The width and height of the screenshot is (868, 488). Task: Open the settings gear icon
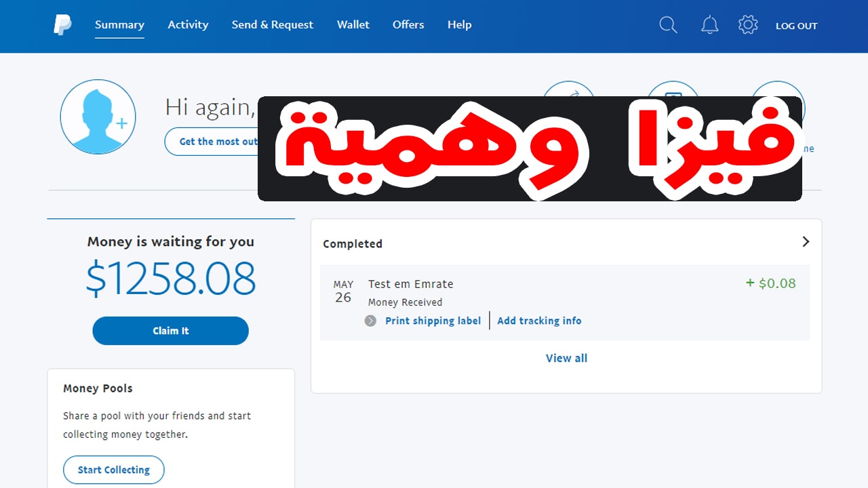pyautogui.click(x=748, y=25)
